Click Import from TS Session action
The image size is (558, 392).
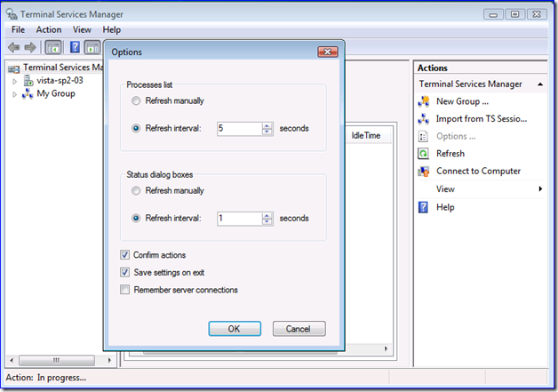pyautogui.click(x=482, y=119)
